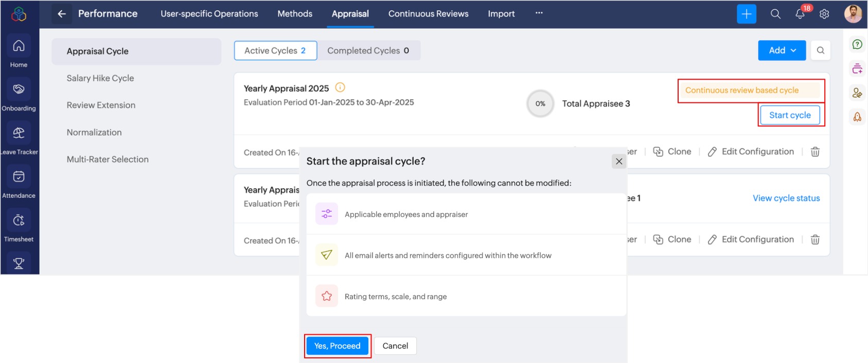
Task: Click Rating terms, scale, and range row
Action: pos(466,296)
